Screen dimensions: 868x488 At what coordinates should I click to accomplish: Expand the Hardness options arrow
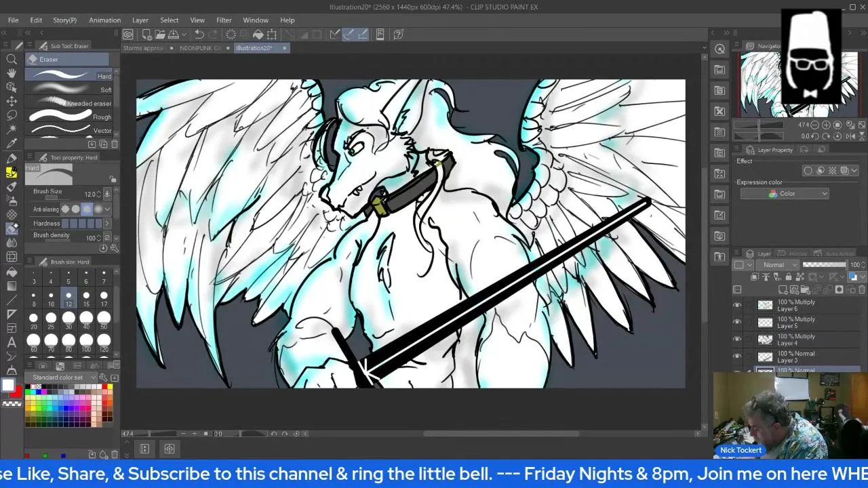(107, 223)
